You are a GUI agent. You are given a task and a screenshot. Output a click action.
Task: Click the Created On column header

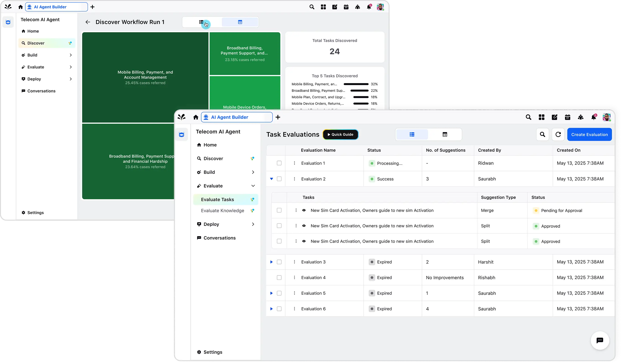point(568,150)
